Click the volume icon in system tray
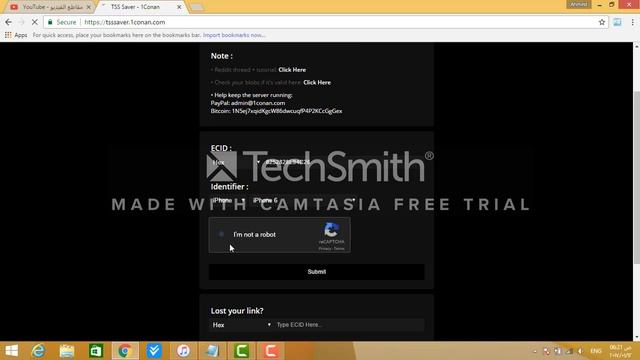640x360 pixels. [580, 351]
